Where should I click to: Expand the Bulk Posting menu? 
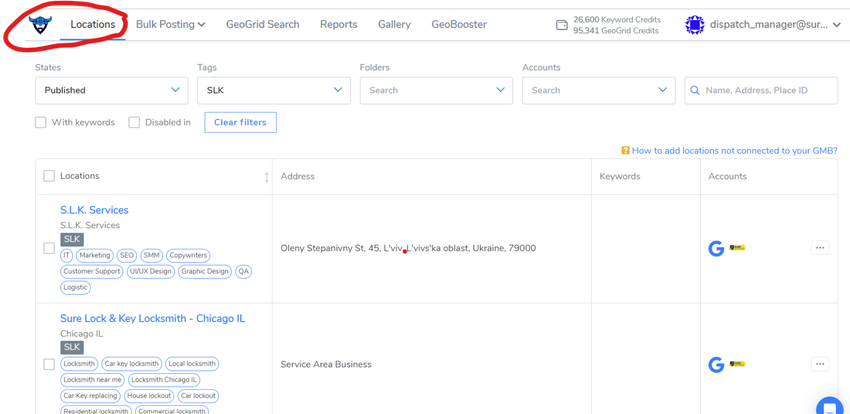pyautogui.click(x=170, y=24)
